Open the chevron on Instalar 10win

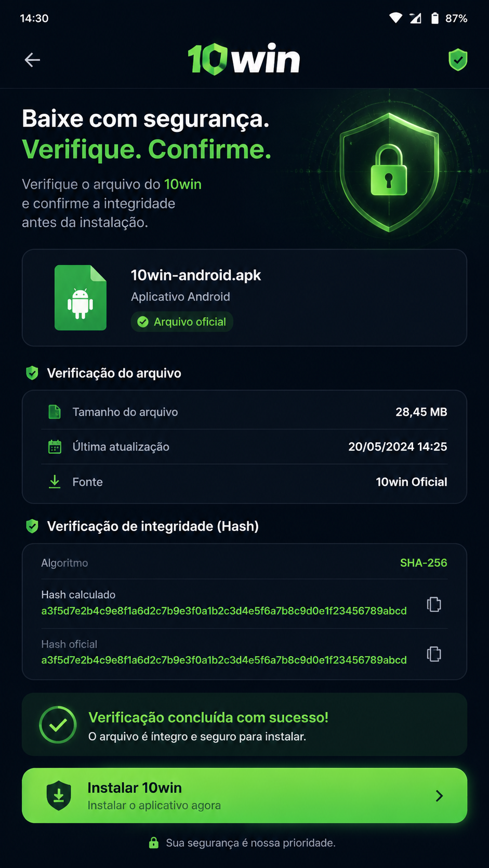click(439, 795)
